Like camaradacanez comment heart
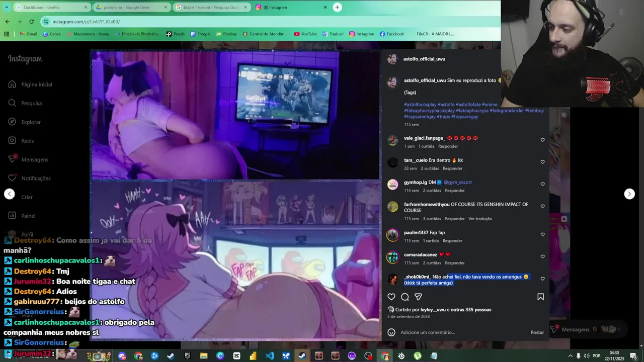Image resolution: width=644 pixels, height=362 pixels. pos(542,256)
